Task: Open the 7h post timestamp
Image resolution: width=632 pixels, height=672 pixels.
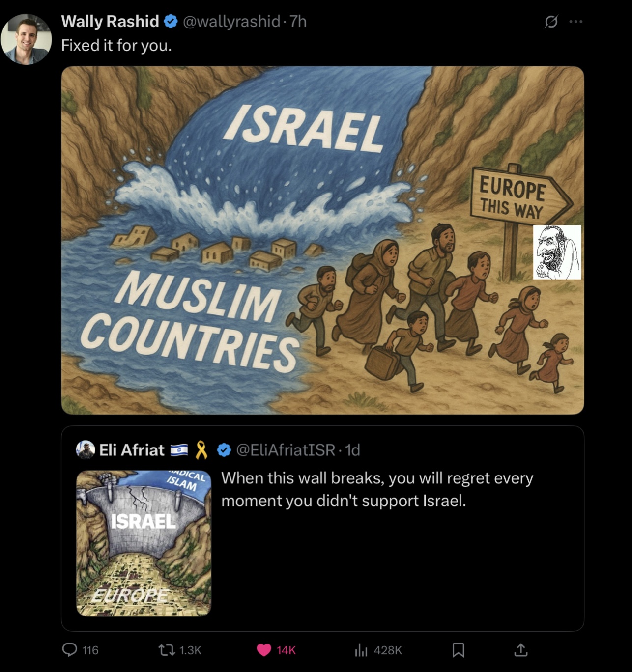Action: 298,21
